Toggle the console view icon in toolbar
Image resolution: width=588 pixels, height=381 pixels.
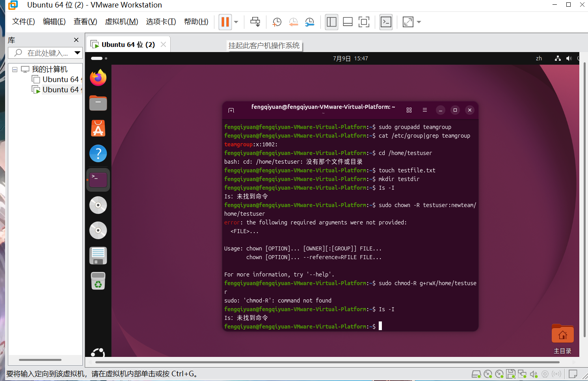386,22
